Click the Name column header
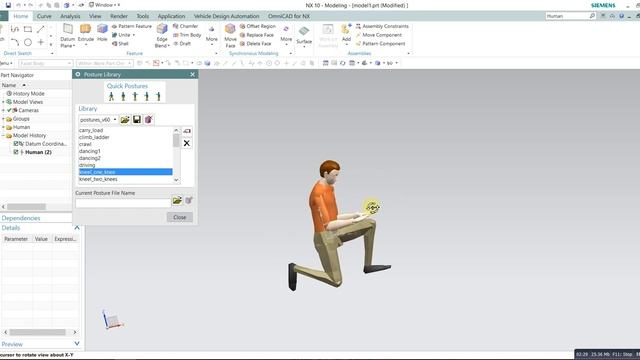Image resolution: width=640 pixels, height=360 pixels. 9,85
